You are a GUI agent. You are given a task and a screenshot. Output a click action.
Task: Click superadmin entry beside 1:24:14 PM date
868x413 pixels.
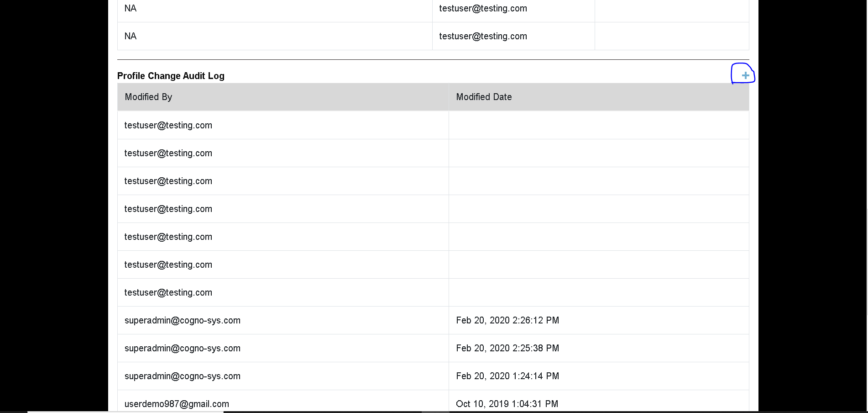[183, 376]
